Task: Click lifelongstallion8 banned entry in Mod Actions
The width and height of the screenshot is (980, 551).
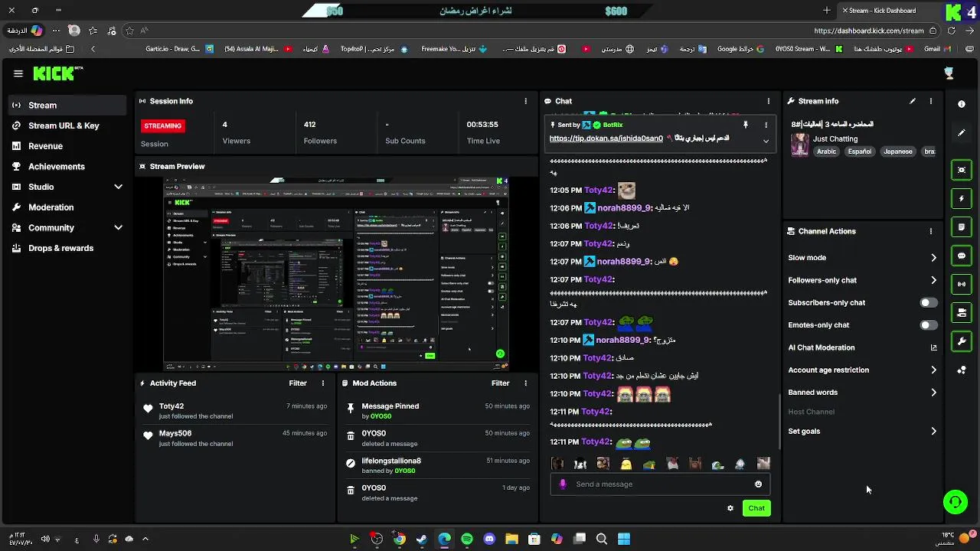Action: [439, 465]
